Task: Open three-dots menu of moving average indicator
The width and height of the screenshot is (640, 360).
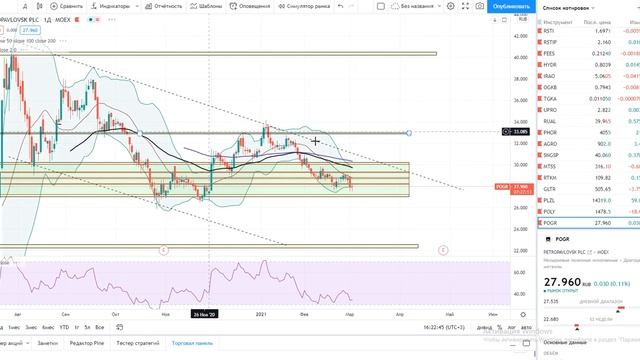Action: (x=63, y=41)
